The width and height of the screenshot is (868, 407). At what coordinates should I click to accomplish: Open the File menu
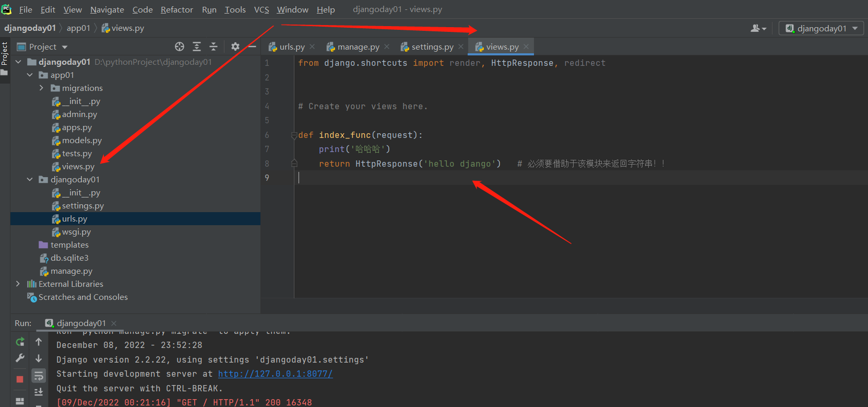pos(26,9)
